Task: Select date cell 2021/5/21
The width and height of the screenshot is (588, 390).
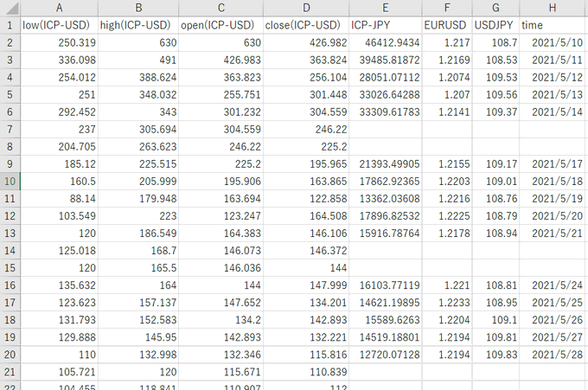Action: [x=553, y=233]
